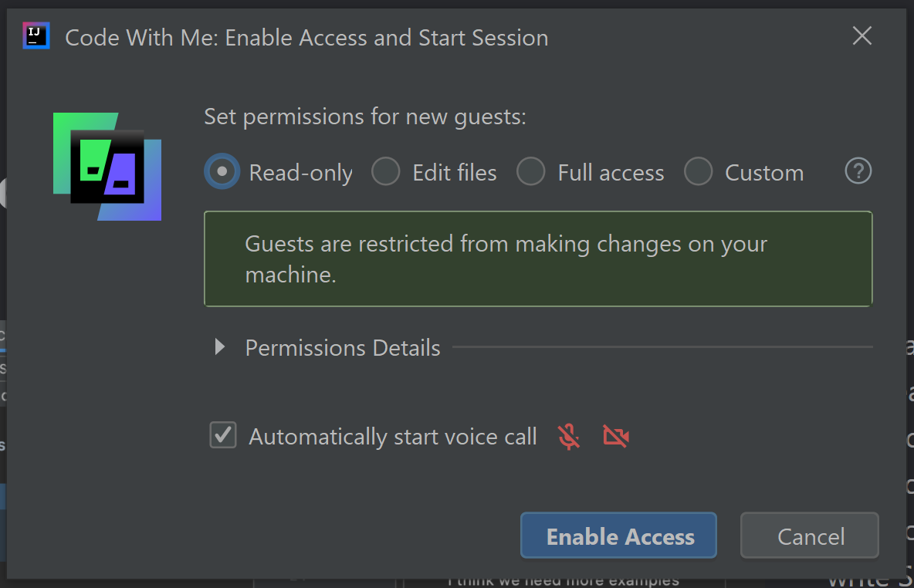
Task: Dismiss the dialog with the X
Action: [x=862, y=35]
